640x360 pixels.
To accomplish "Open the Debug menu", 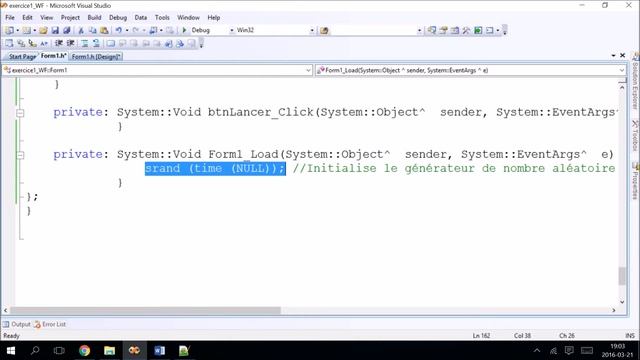I will pos(118,18).
